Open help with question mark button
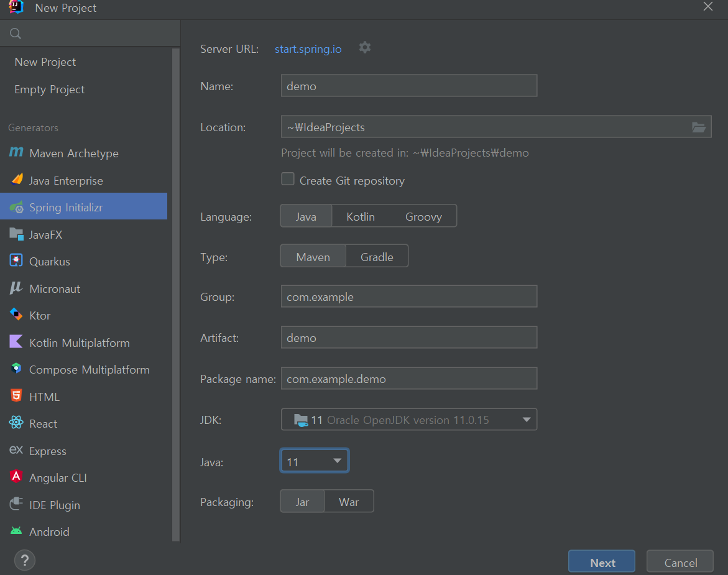 pos(25,560)
